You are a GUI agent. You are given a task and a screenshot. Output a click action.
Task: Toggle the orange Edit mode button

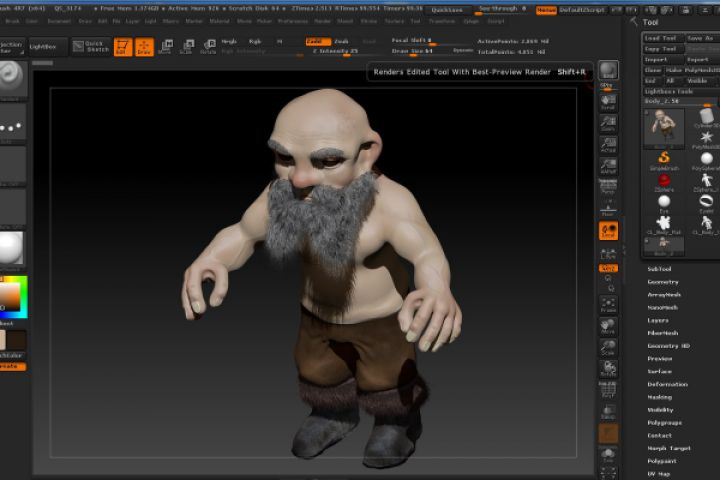tap(123, 47)
